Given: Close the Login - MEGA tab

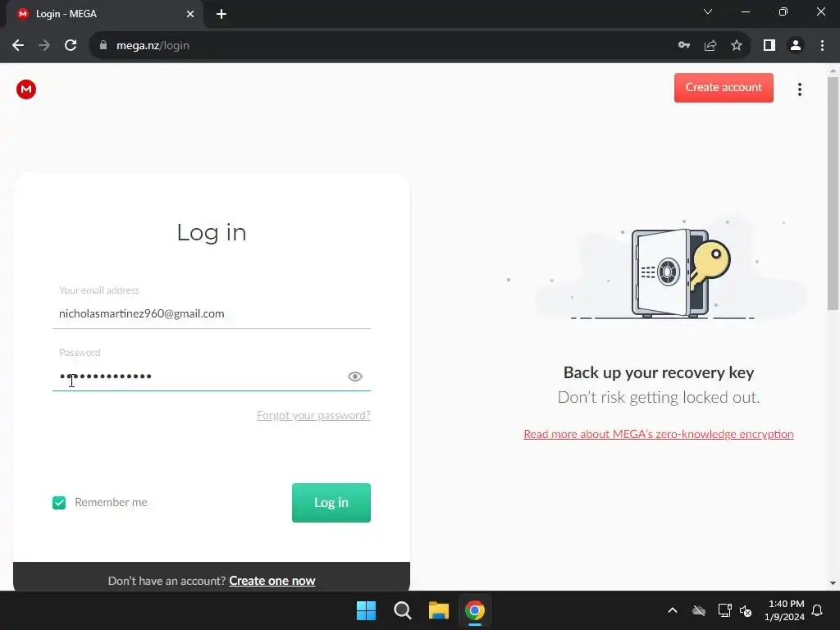Looking at the screenshot, I should (x=190, y=14).
